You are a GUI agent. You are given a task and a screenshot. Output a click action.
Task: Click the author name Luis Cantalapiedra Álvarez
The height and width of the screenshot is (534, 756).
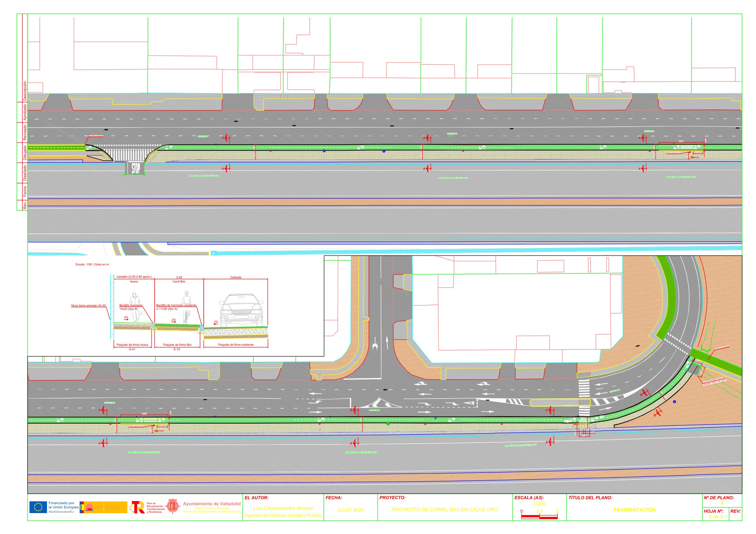[283, 508]
